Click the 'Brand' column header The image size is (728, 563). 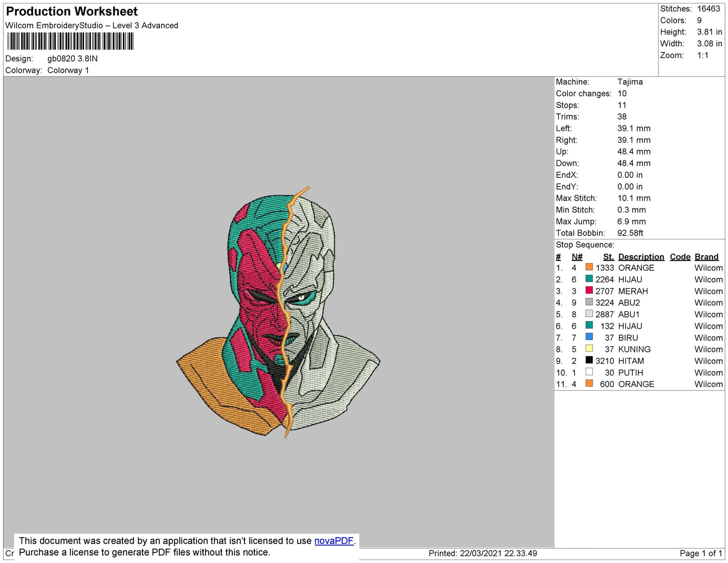(x=706, y=257)
